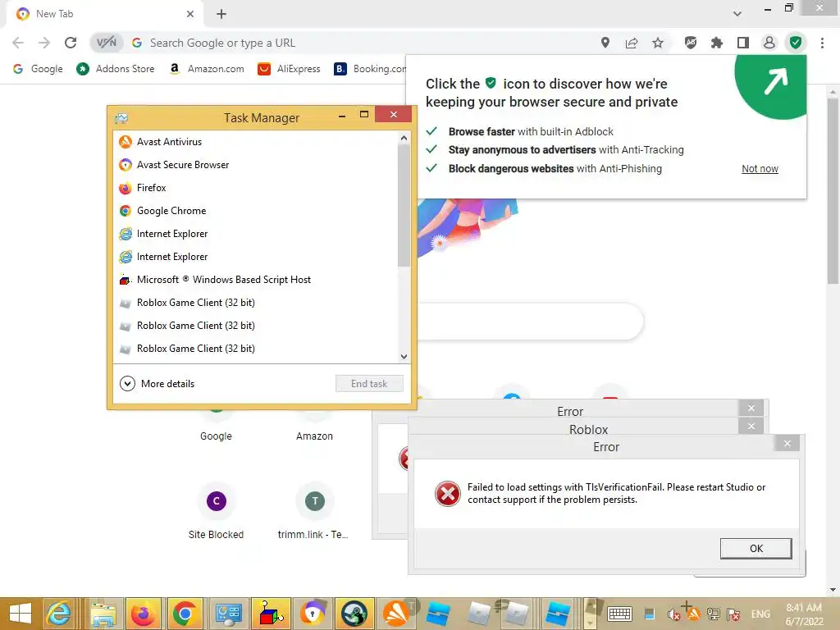Click the End task button
The height and width of the screenshot is (630, 840).
(369, 384)
